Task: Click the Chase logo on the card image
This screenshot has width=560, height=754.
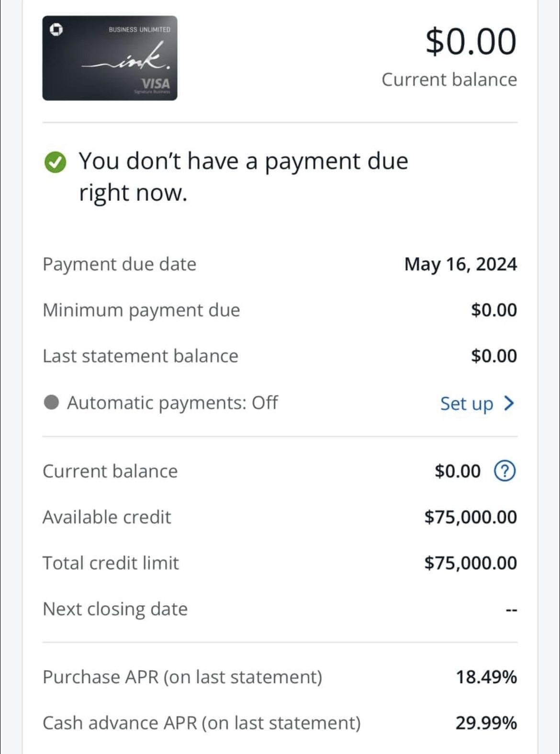Action: coord(56,30)
